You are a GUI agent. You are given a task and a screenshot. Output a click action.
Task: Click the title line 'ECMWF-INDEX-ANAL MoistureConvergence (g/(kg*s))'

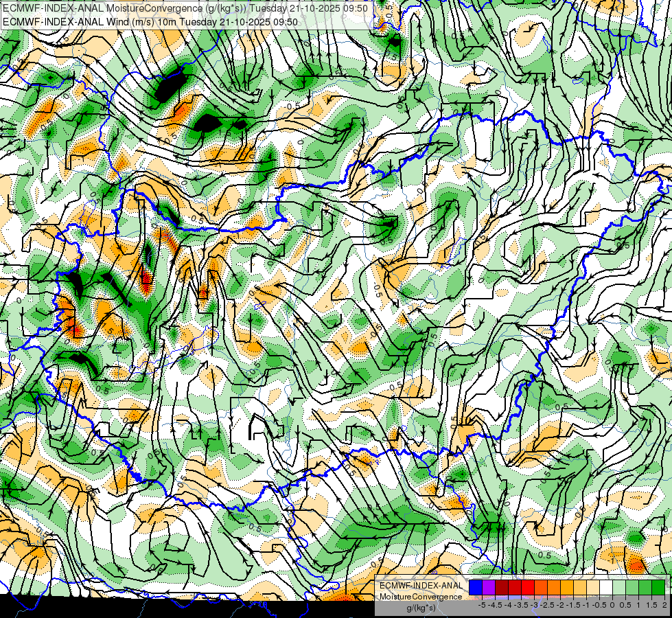(x=125, y=8)
